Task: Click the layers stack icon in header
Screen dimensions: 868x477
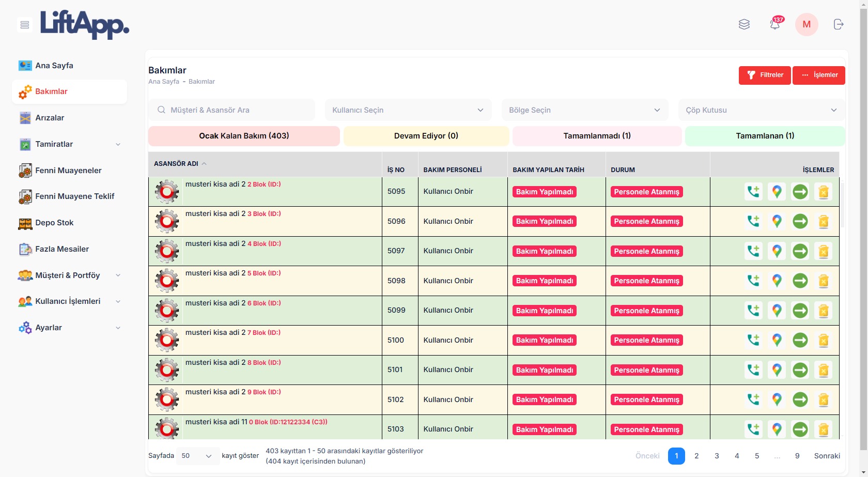Action: click(x=744, y=24)
